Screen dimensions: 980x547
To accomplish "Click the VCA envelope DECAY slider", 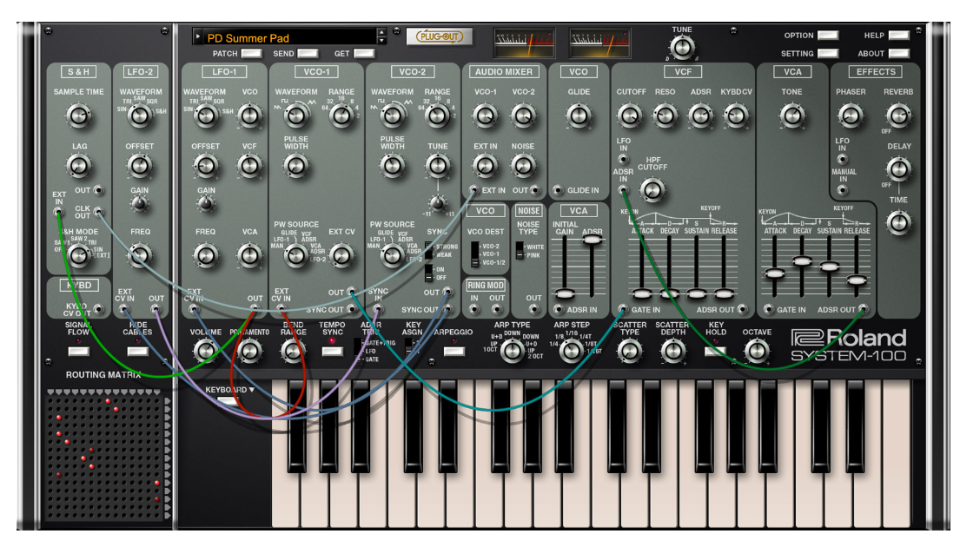I will 802,261.
